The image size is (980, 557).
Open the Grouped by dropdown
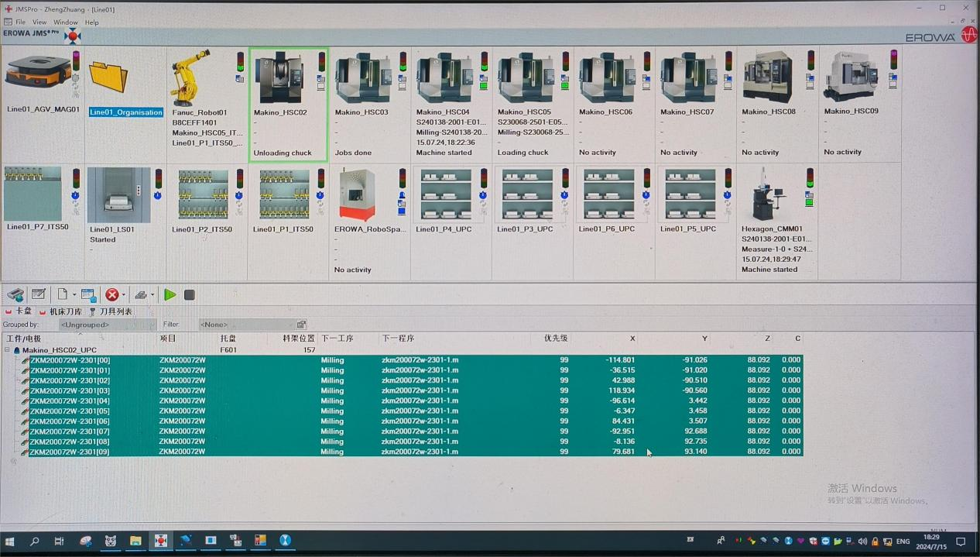(x=107, y=325)
